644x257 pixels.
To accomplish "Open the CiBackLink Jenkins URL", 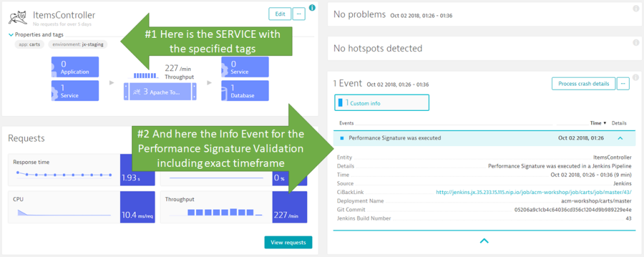I will pos(533,192).
